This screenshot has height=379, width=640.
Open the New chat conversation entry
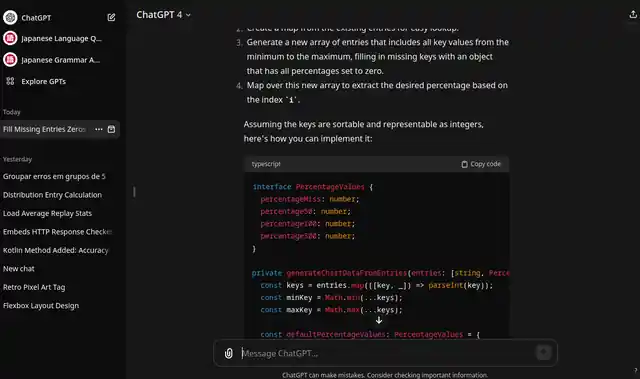click(19, 269)
